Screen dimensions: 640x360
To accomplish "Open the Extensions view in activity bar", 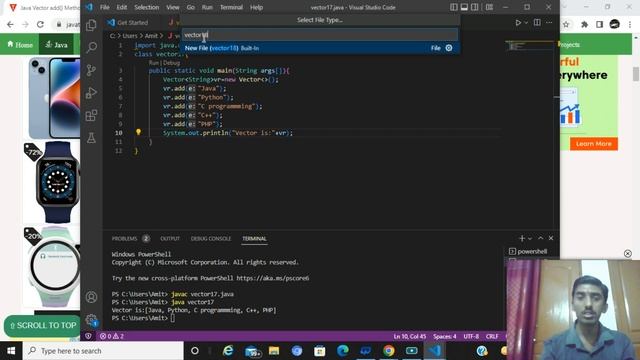I will coord(91,116).
